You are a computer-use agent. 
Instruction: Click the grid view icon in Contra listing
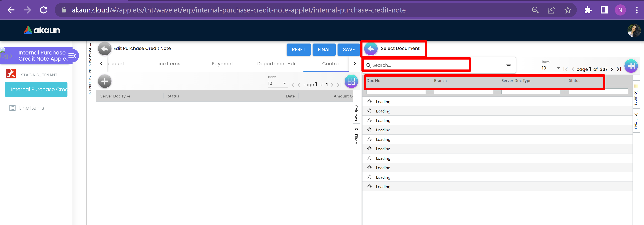click(351, 81)
